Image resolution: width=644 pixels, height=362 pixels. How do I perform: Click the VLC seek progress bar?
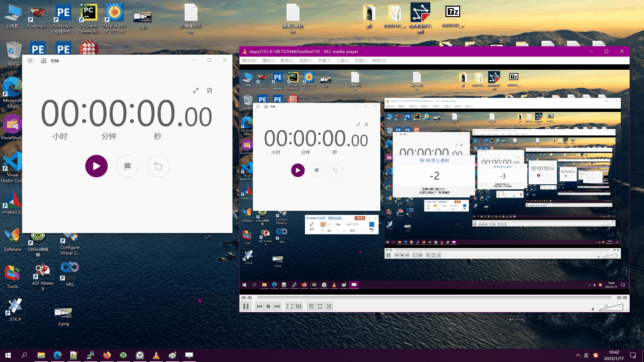coord(434,298)
